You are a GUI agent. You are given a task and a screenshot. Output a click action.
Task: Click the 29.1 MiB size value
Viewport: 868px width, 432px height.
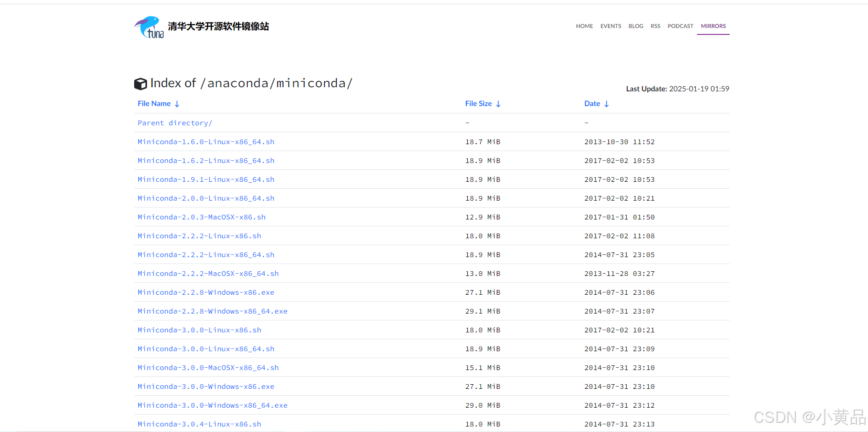[482, 311]
